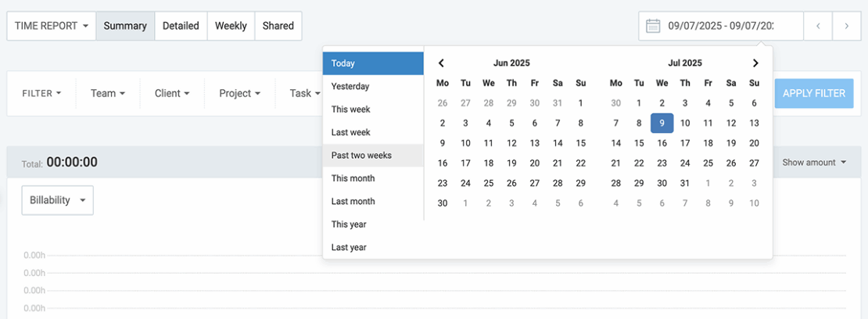Select the Today preset range

[373, 63]
